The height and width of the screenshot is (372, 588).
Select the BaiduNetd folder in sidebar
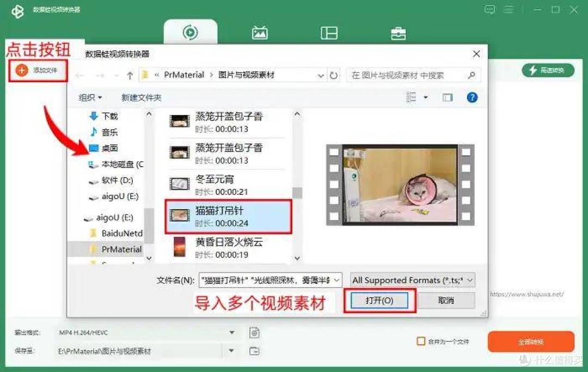coord(117,233)
